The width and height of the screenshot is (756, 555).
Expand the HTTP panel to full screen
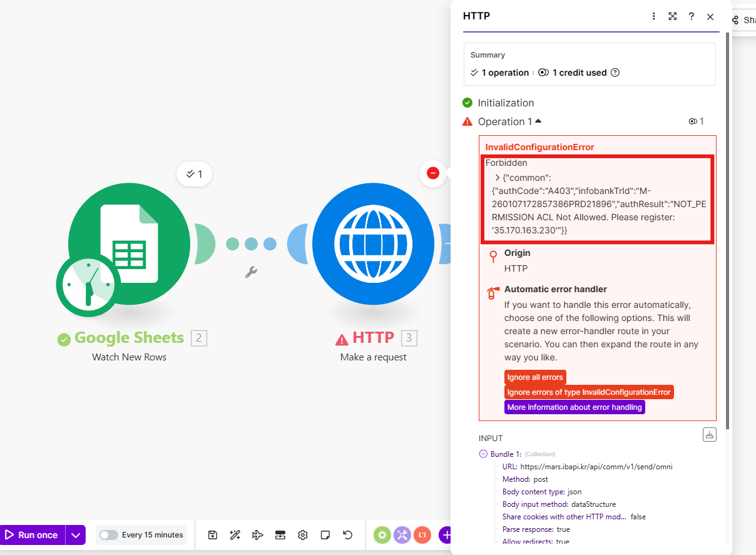tap(673, 16)
